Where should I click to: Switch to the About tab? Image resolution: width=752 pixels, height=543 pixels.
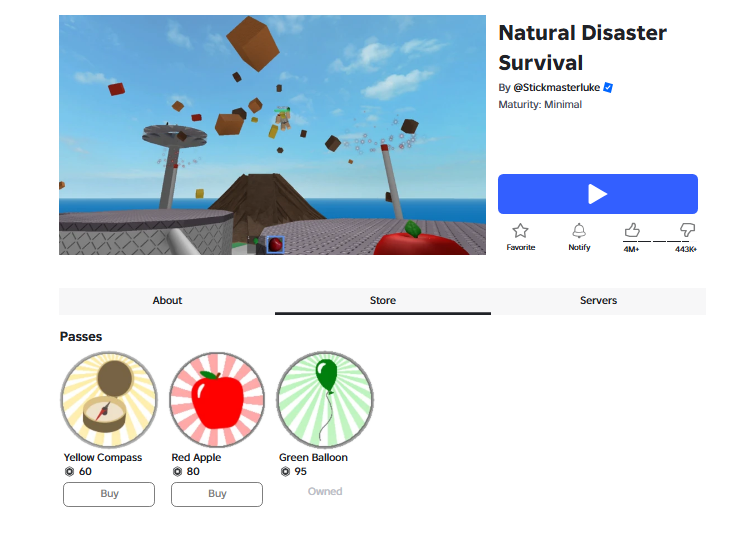167,301
